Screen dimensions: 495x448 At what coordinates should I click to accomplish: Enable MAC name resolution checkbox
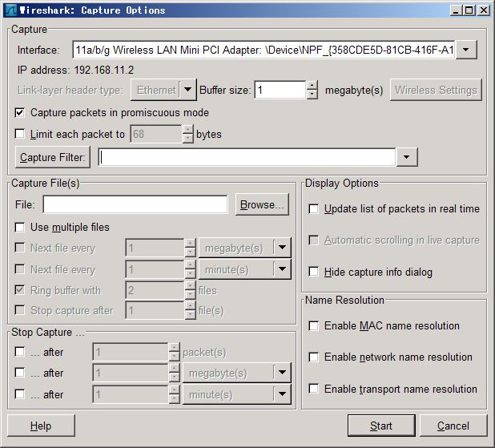(313, 325)
